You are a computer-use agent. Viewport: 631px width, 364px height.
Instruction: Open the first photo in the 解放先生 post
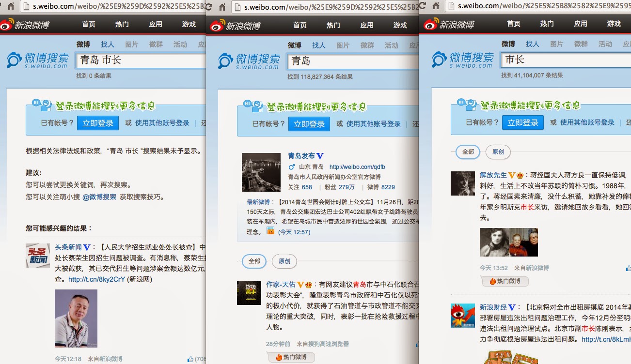point(494,243)
